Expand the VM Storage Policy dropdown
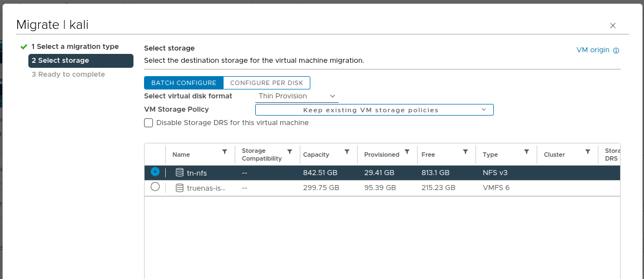 [x=374, y=110]
